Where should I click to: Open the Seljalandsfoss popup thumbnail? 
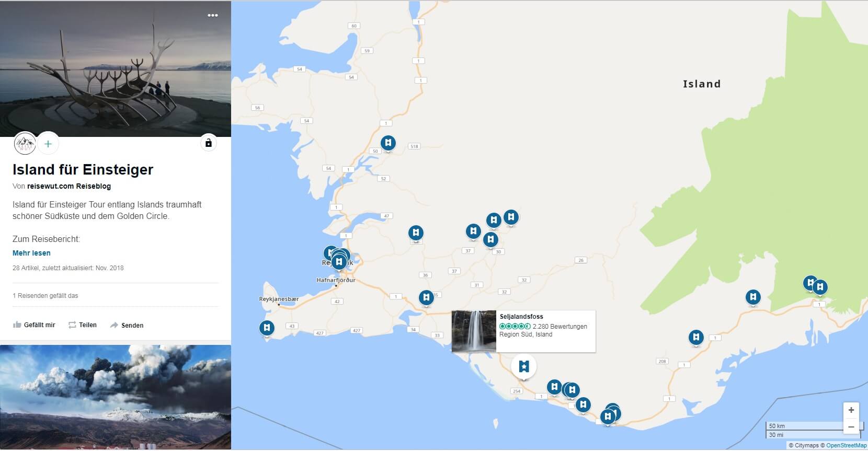pyautogui.click(x=474, y=331)
